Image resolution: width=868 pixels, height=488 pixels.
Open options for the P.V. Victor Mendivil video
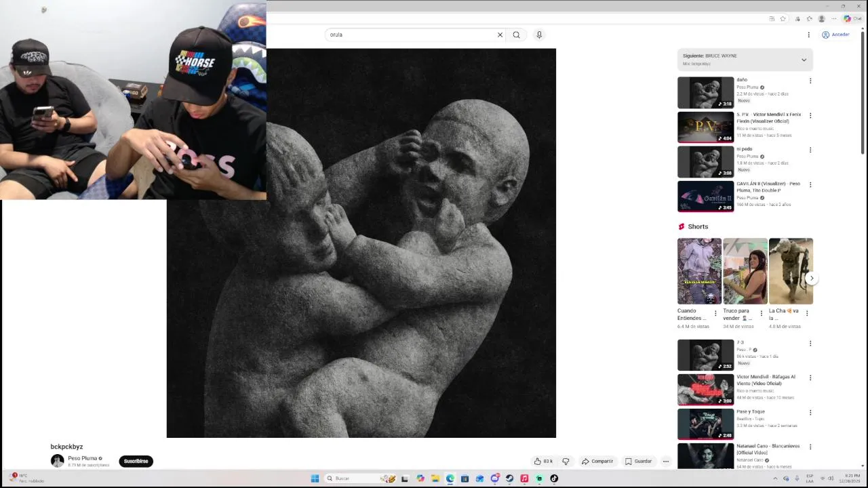[x=810, y=115]
